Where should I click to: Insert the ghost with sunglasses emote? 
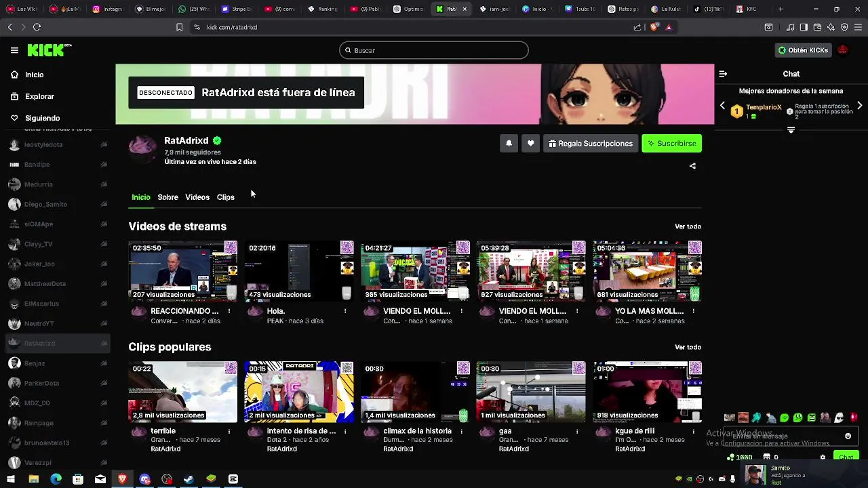pyautogui.click(x=839, y=418)
